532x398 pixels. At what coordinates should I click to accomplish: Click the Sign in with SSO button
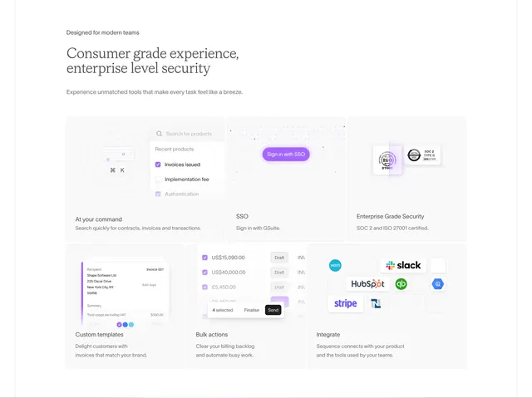[286, 155]
